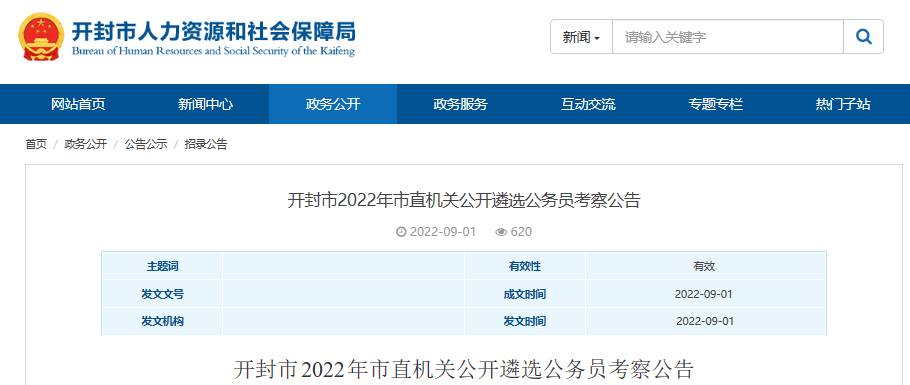Open the 新闻 search category dropdown
910x385 pixels.
(582, 37)
